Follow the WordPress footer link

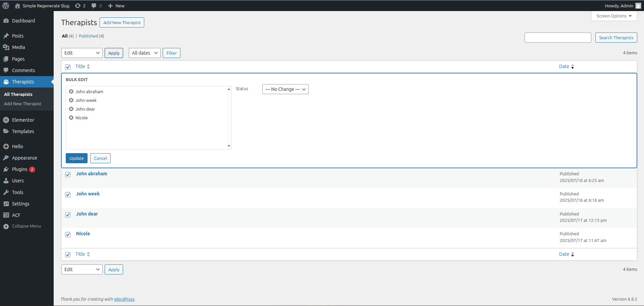pos(124,299)
